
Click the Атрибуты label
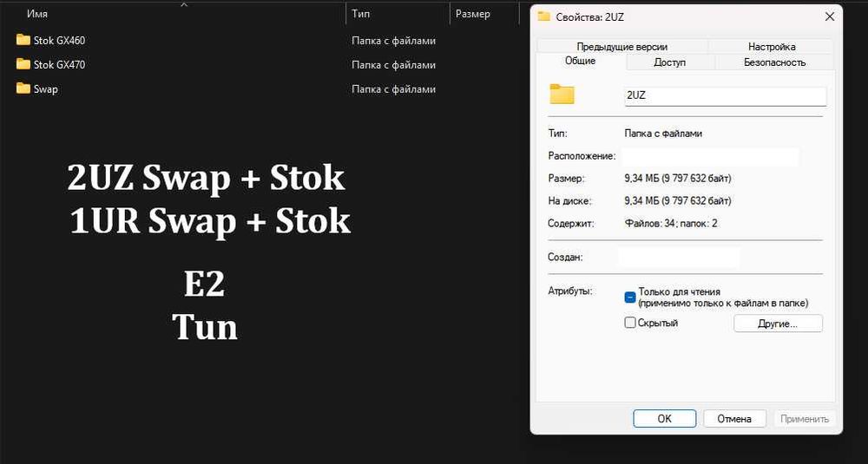(569, 291)
